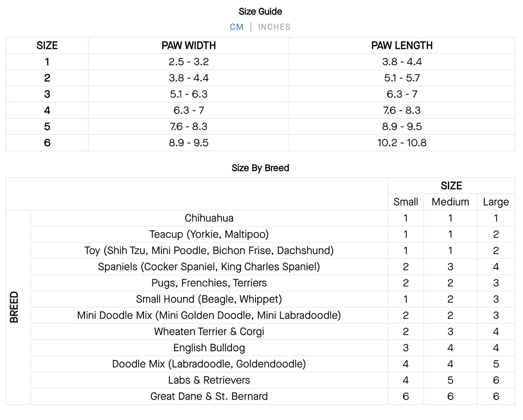
Task: Click the 5.1 - 5.7 paw length cell
Action: [402, 78]
